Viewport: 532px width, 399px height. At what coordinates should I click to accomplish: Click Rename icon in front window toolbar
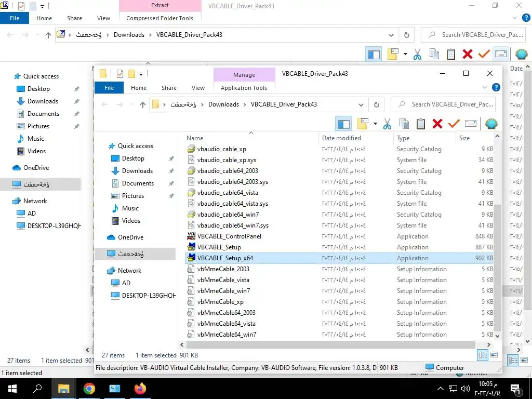click(x=471, y=124)
